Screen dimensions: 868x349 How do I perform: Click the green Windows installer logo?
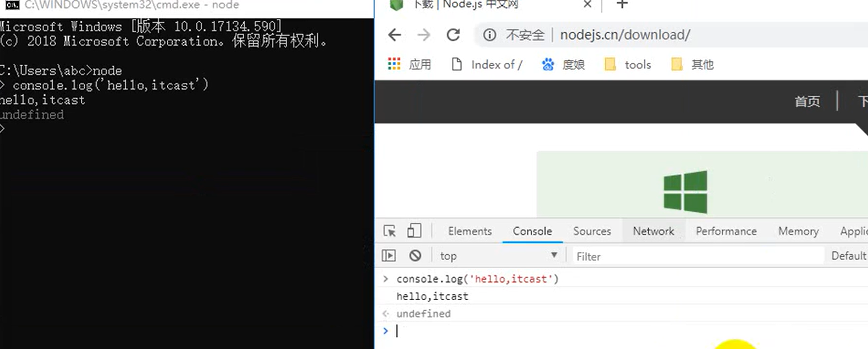(x=685, y=192)
